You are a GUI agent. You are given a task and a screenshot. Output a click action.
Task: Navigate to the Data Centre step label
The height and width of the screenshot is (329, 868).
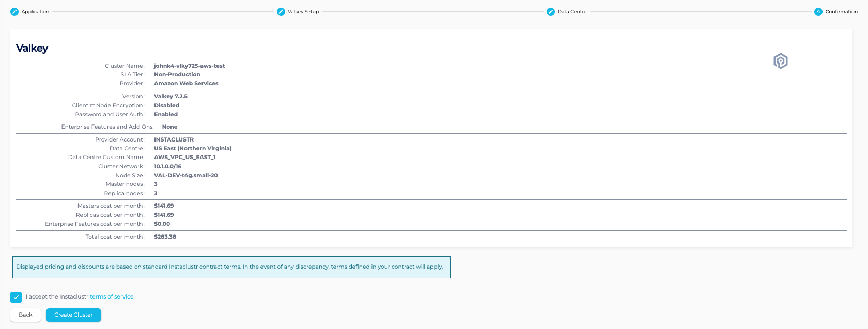(x=572, y=12)
